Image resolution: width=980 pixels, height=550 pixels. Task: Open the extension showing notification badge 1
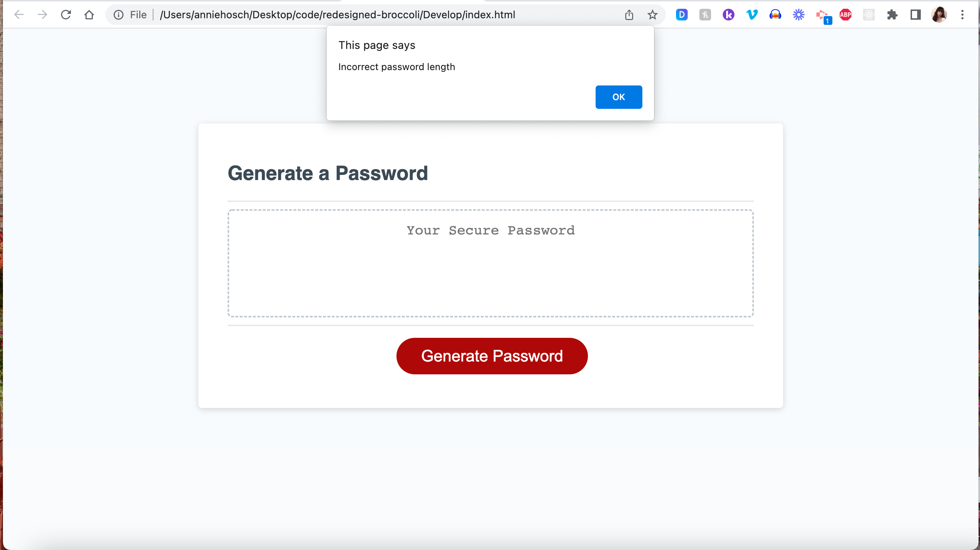pos(822,15)
